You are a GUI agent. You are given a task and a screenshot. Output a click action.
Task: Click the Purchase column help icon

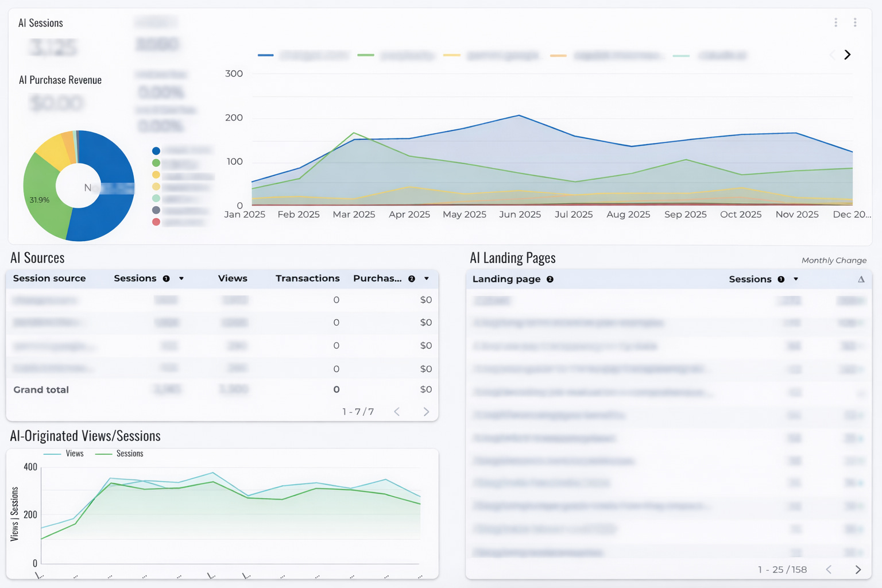coord(411,278)
